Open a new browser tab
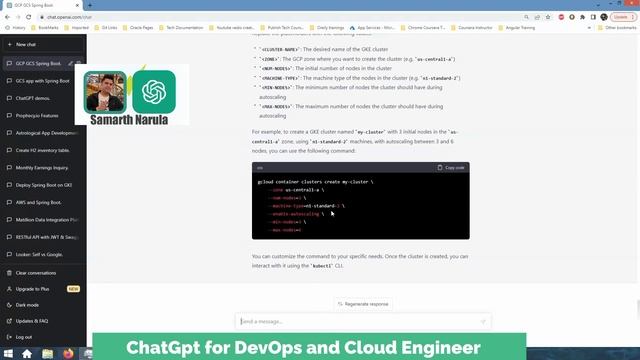The image size is (640, 360). pos(90,5)
